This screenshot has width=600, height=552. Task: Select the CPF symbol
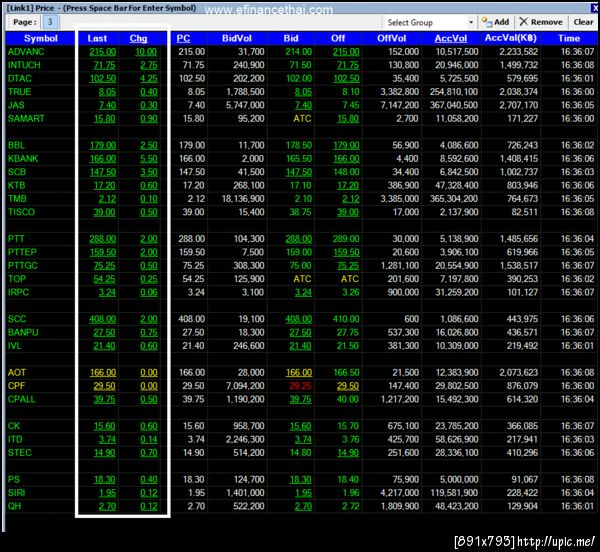pos(16,386)
